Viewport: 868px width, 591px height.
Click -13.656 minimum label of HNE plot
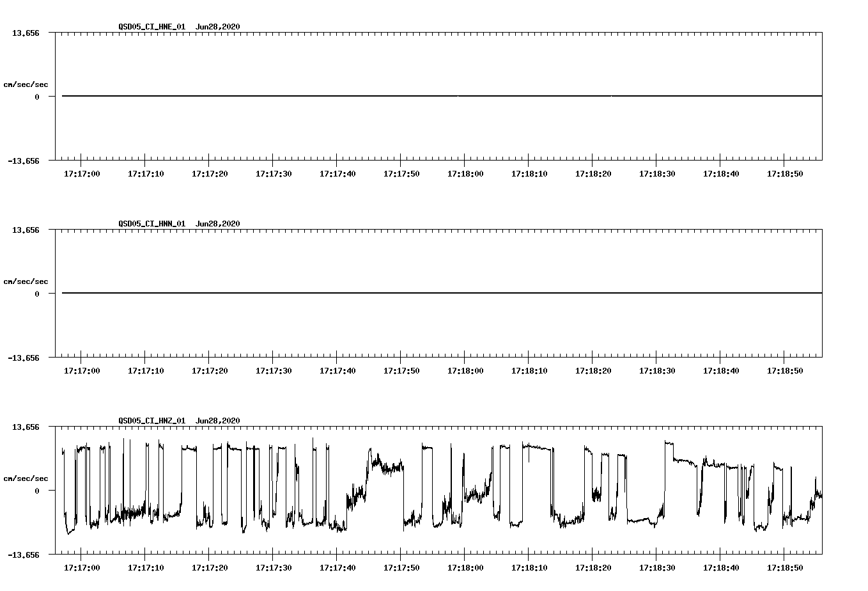(24, 161)
